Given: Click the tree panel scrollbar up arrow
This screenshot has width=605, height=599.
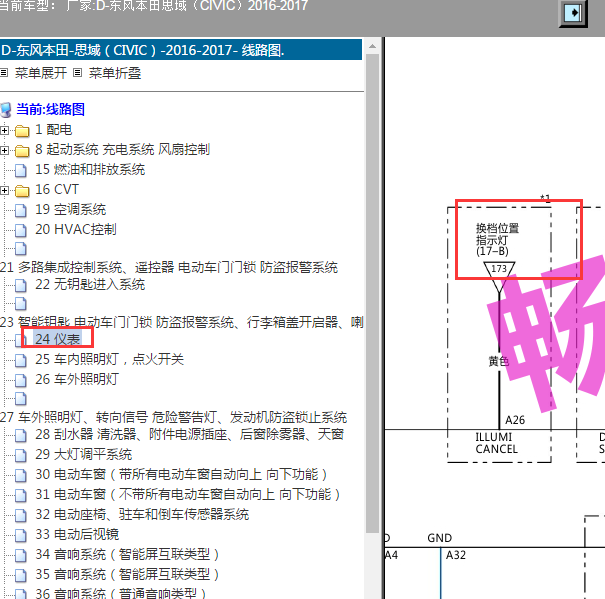Looking at the screenshot, I should click(372, 46).
